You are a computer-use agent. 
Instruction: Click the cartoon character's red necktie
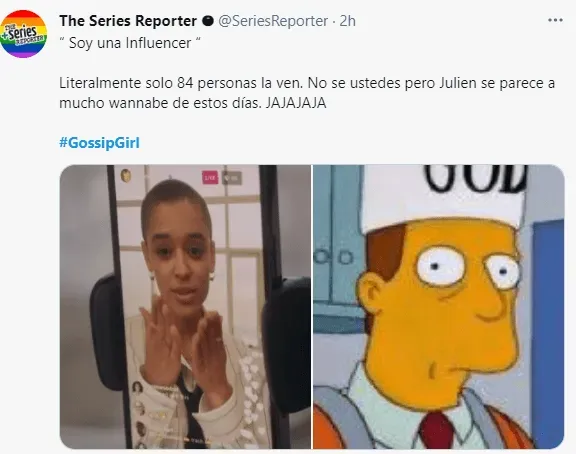(438, 430)
